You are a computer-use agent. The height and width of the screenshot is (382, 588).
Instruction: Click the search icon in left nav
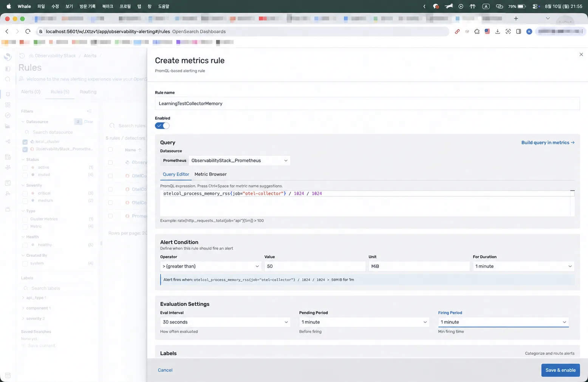[8, 79]
